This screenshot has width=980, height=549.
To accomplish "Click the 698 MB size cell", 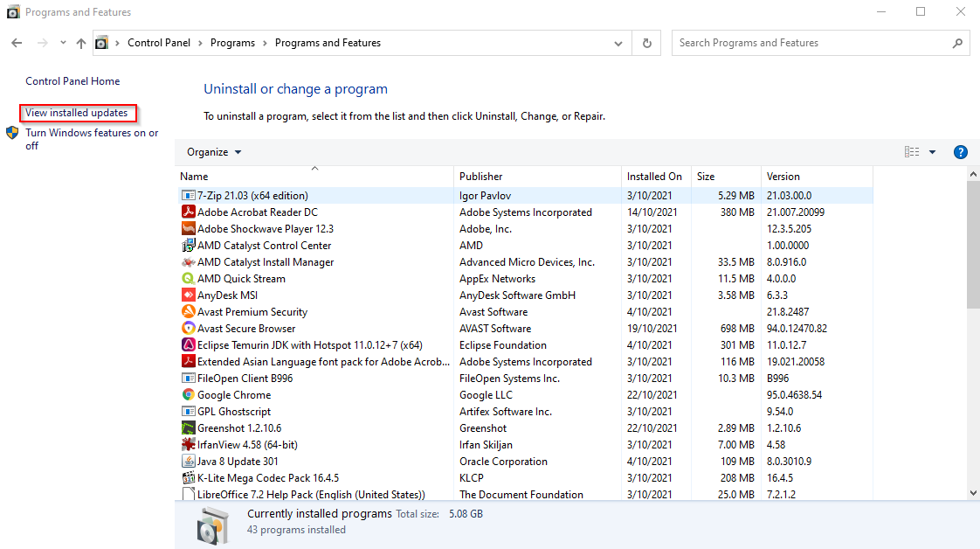I will click(x=737, y=329).
